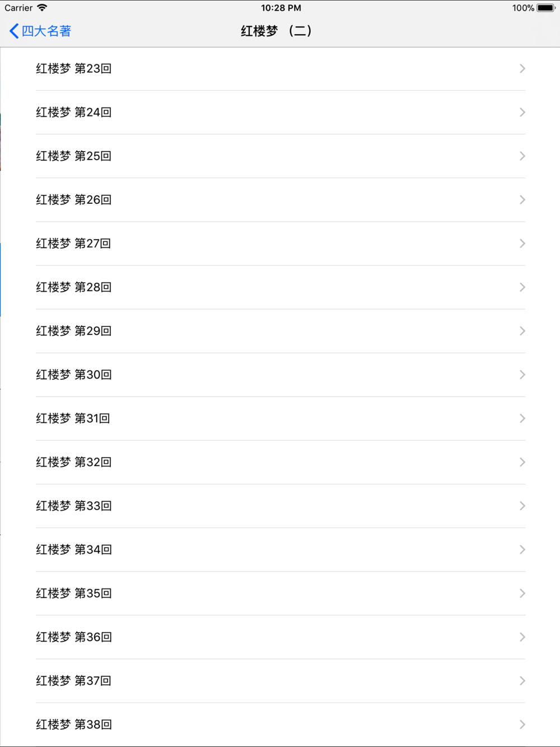Screen dimensions: 560x747
Task: Tap the arrow icon next to 第34回
Action: pos(522,549)
